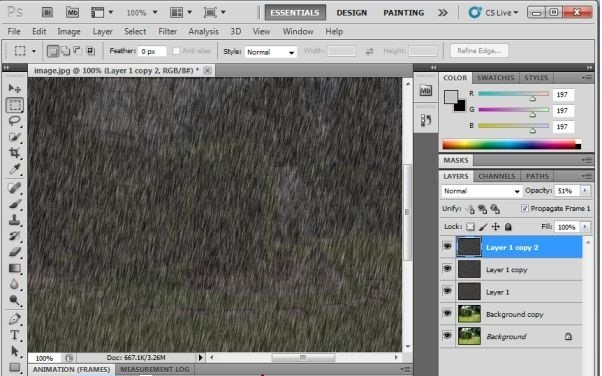Select the Lasso tool

pos(15,121)
